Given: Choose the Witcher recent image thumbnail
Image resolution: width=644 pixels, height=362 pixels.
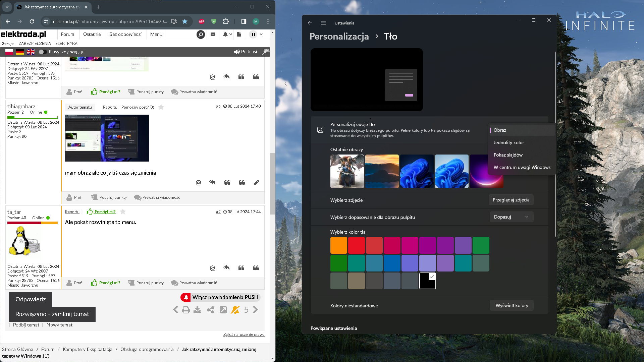Looking at the screenshot, I should (x=347, y=171).
